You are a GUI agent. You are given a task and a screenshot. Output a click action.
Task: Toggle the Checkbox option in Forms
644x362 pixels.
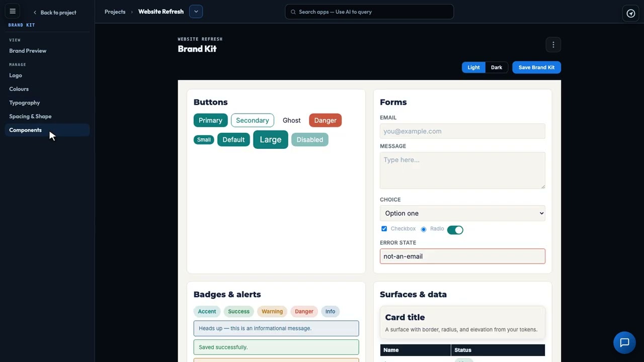coord(384,229)
